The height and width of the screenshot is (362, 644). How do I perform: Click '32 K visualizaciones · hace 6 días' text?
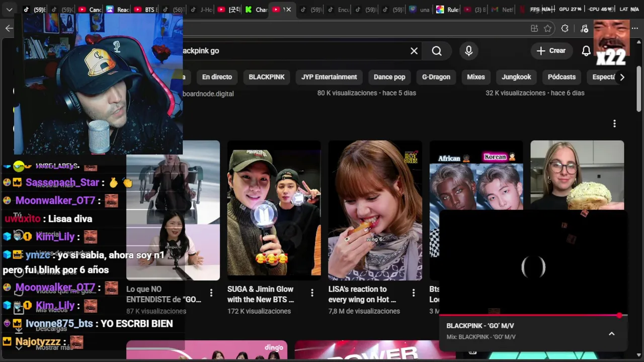coord(535,93)
